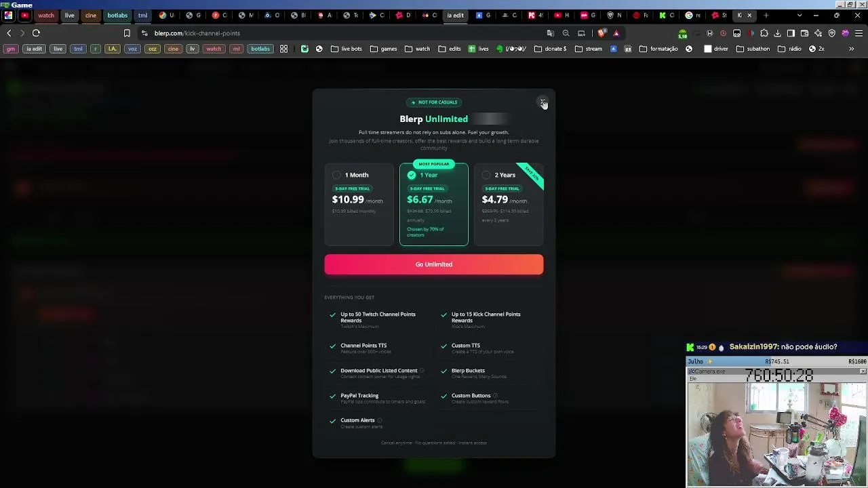
Task: Toggle the browser sidebar panel icon
Action: (791, 33)
